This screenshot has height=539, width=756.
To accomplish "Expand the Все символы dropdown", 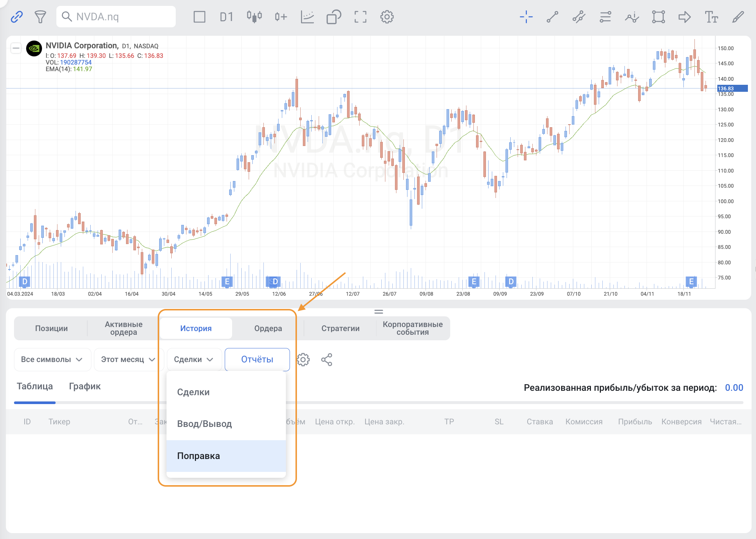I will 52,359.
